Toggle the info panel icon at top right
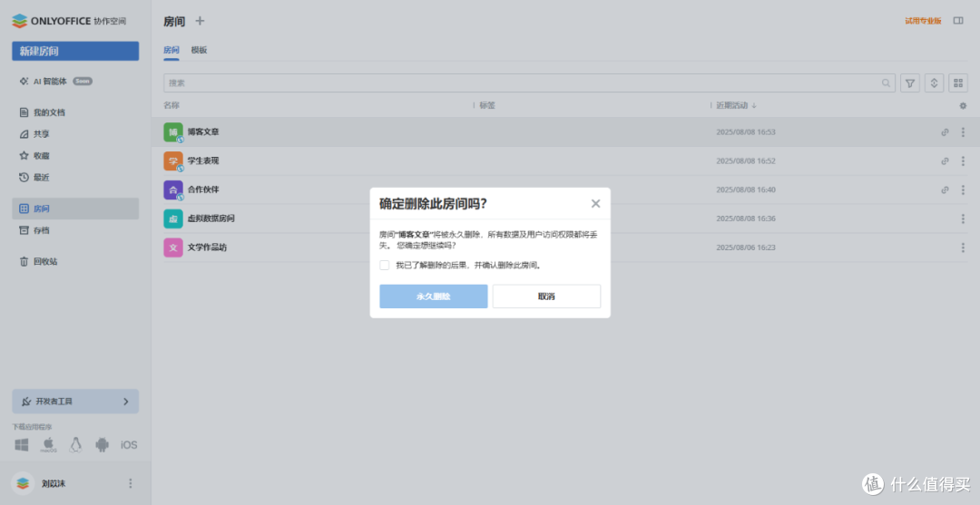 point(958,21)
